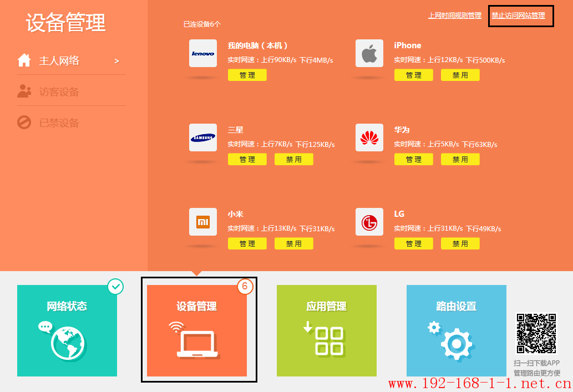Click the iPhone device name

[408, 45]
